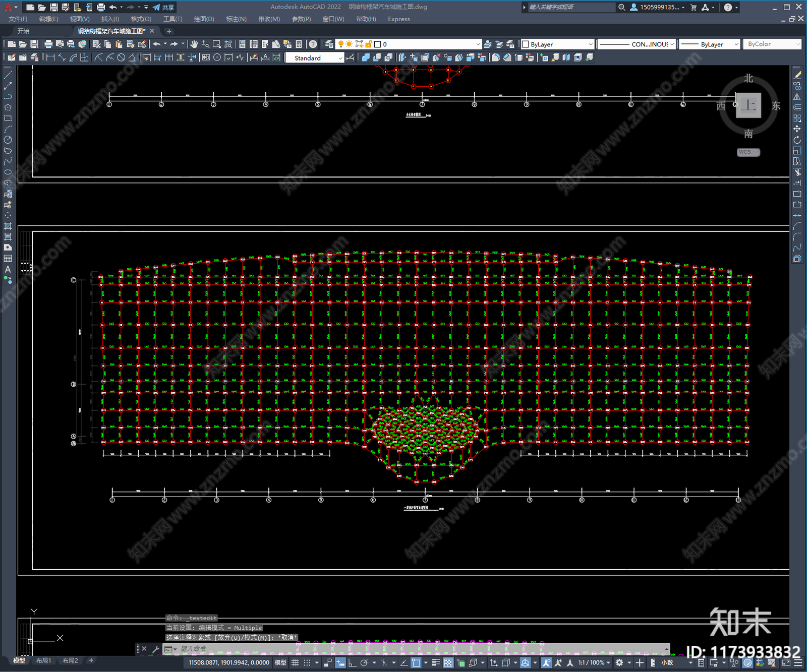
Task: Click the 模型 button in the status bar
Action: 280,662
